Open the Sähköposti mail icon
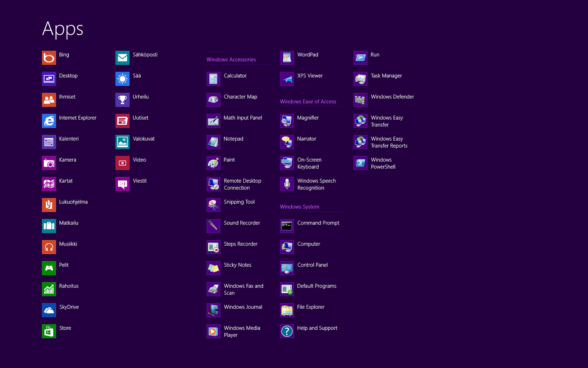 [122, 58]
